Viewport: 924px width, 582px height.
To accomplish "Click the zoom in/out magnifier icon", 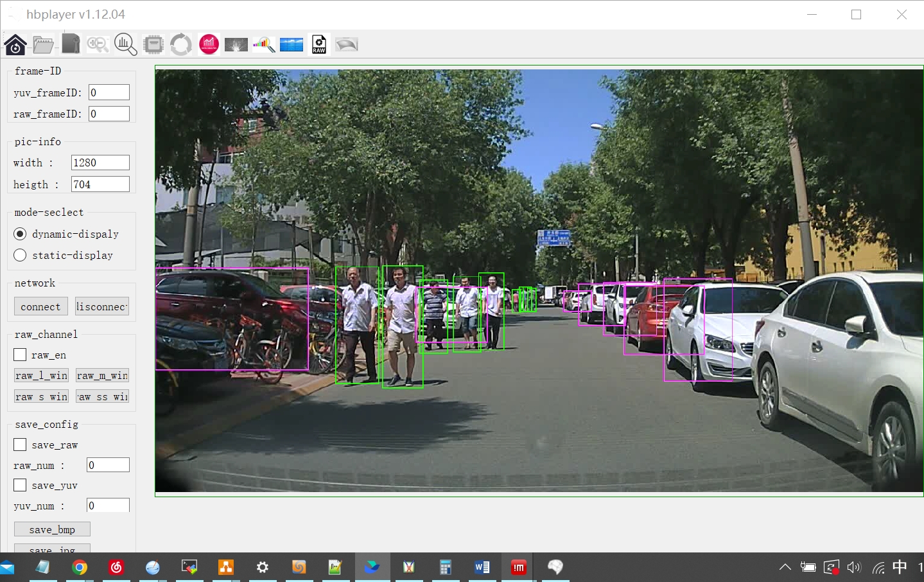I will tap(98, 44).
